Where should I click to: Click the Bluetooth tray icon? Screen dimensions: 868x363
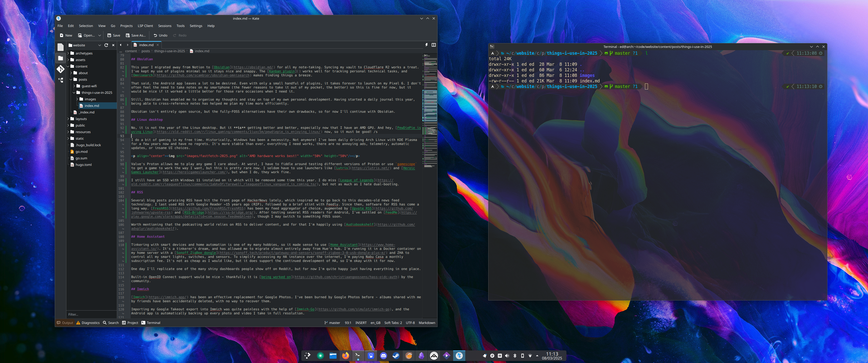(x=514, y=356)
